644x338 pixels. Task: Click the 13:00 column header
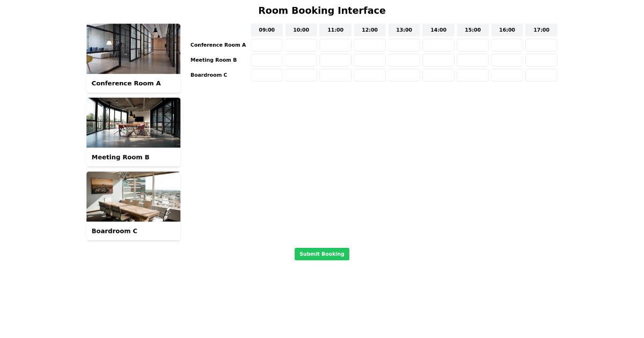(404, 30)
